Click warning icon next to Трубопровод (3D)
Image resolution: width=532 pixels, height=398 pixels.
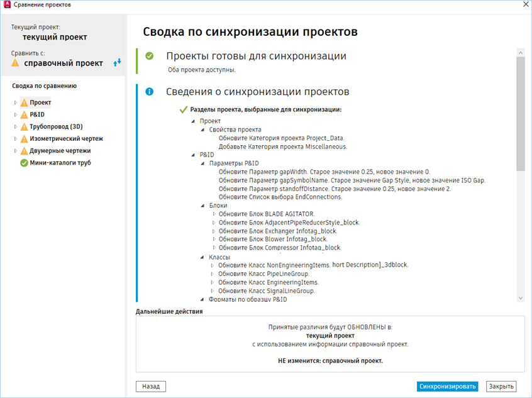[24, 126]
